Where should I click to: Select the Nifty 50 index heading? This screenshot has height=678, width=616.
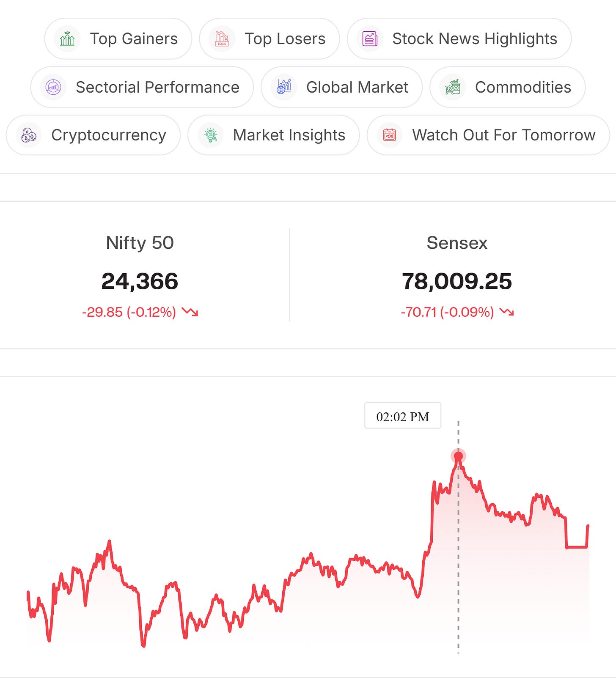(140, 243)
